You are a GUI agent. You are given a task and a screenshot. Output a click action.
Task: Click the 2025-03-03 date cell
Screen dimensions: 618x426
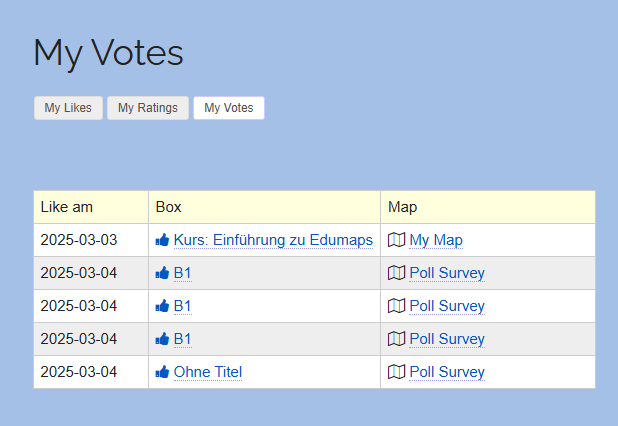pyautogui.click(x=79, y=240)
